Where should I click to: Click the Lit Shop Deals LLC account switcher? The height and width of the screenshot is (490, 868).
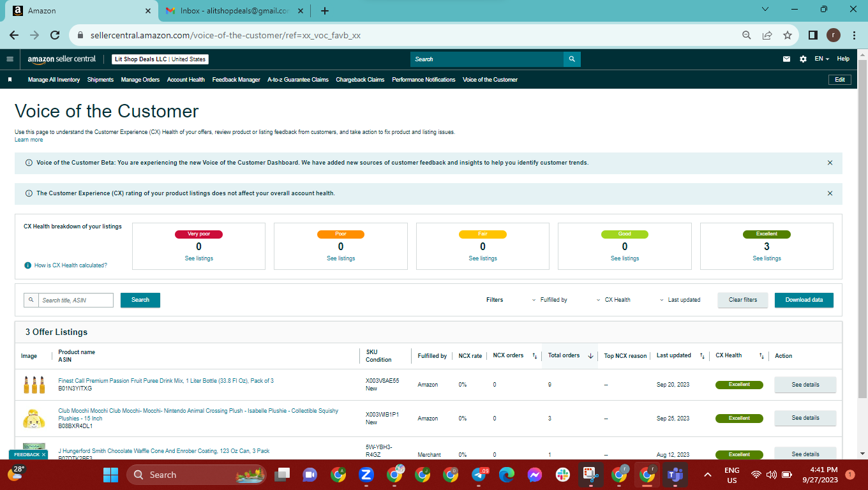pyautogui.click(x=160, y=59)
